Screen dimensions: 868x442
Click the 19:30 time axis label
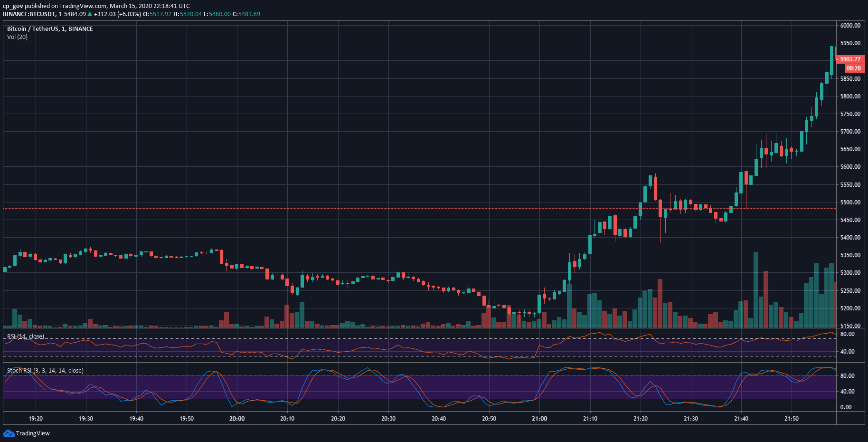coord(86,419)
